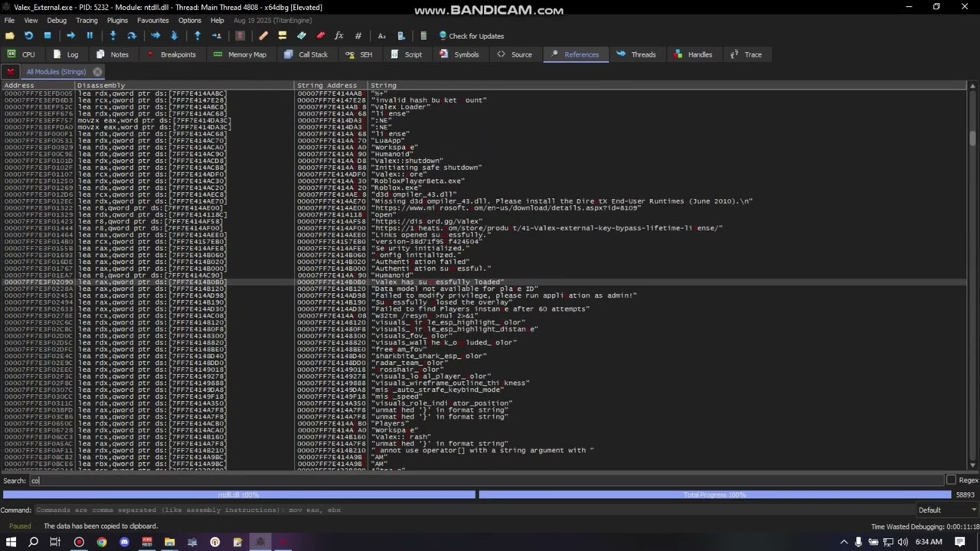This screenshot has height=551, width=980.
Task: Trace into using toolbar icon
Action: [x=155, y=36]
